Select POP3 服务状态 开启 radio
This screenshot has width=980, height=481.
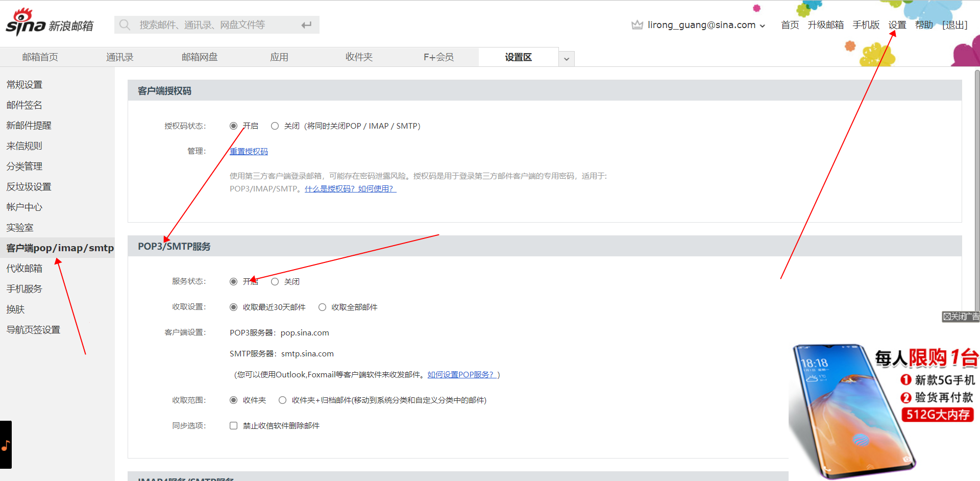click(233, 281)
